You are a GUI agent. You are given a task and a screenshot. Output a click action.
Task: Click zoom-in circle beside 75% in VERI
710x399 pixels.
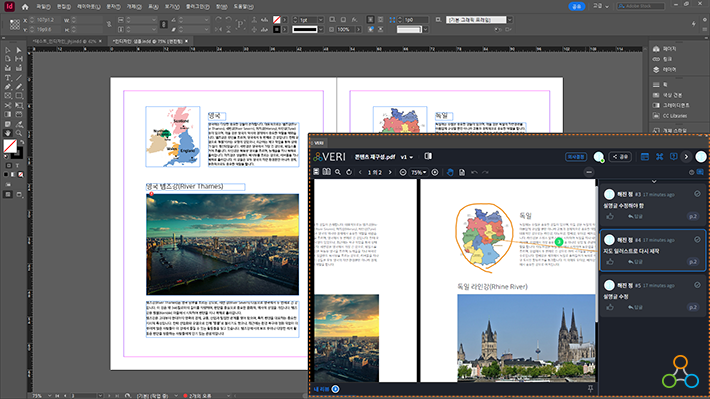pyautogui.click(x=435, y=172)
